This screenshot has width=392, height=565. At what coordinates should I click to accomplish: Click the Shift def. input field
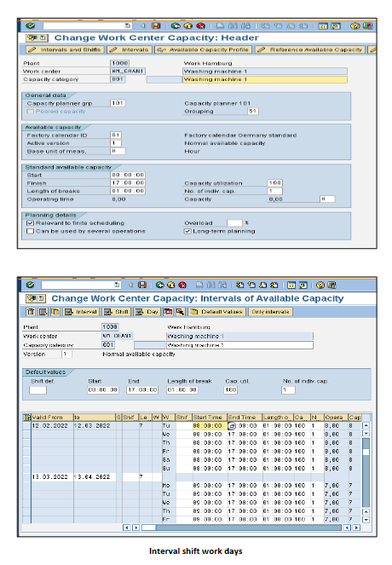37,390
